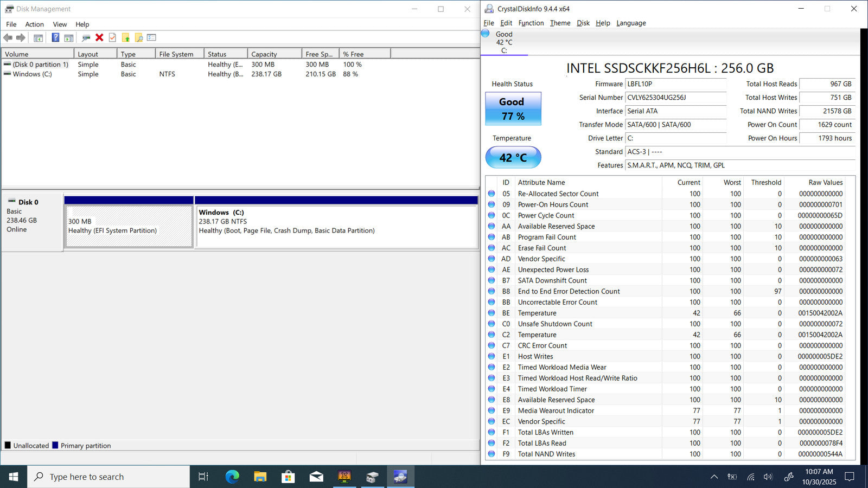Click the Good 77 % health status button
This screenshot has width=868, height=488.
tap(513, 108)
